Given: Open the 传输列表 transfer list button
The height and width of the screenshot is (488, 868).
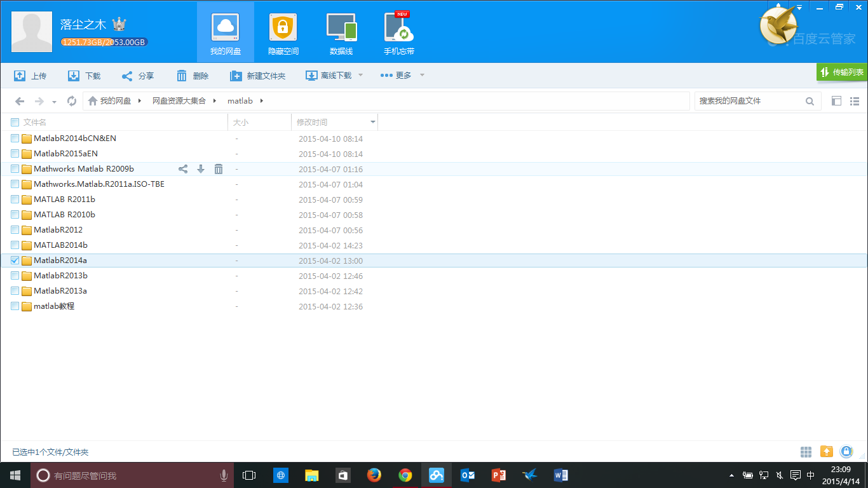Looking at the screenshot, I should [842, 72].
